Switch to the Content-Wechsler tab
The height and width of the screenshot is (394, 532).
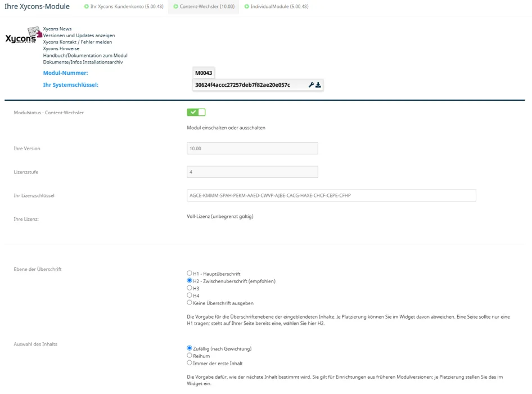point(204,6)
